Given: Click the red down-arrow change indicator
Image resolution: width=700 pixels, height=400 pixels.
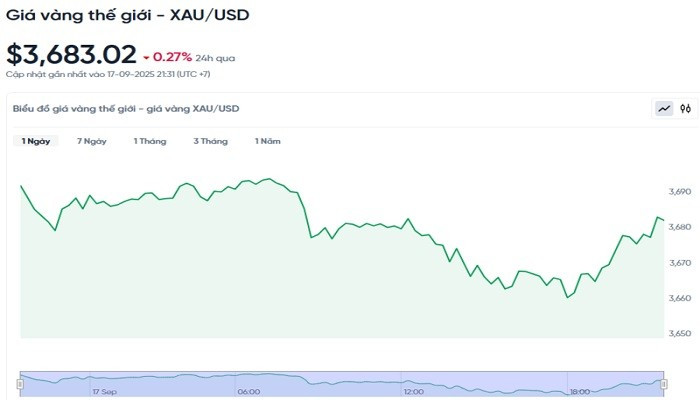Looking at the screenshot, I should (x=148, y=58).
